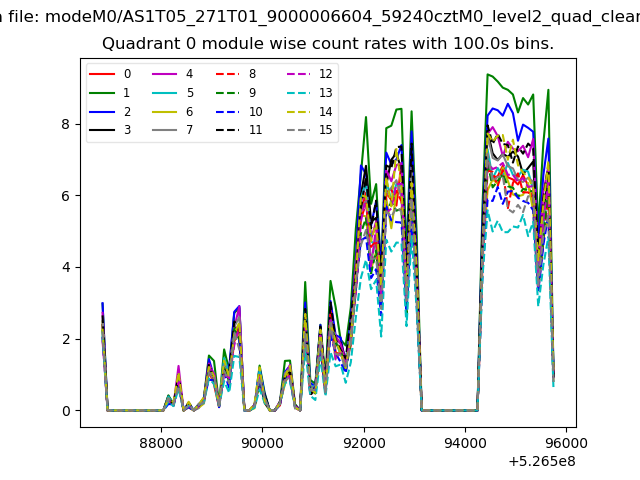Click the magenta solid line swatch labeled 4
The image size is (640, 480).
click(x=164, y=74)
